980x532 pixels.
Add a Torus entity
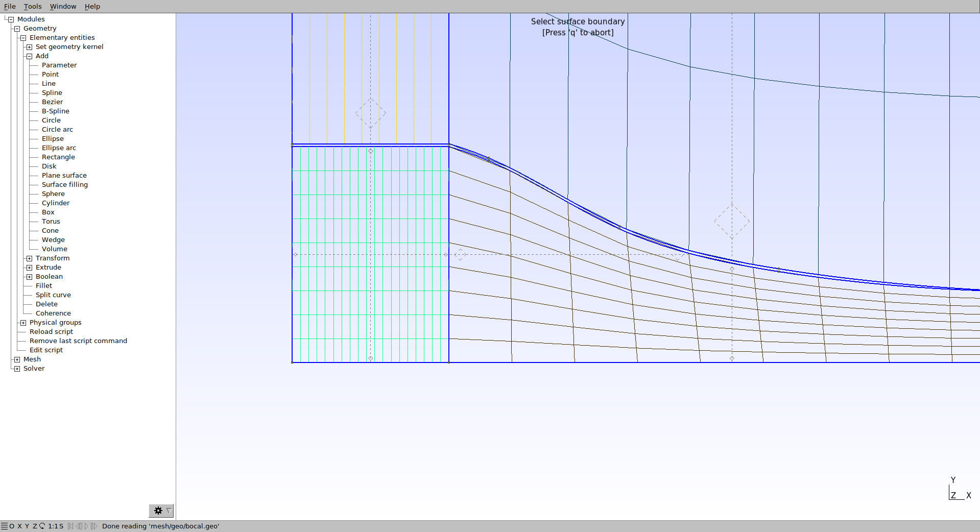(51, 222)
